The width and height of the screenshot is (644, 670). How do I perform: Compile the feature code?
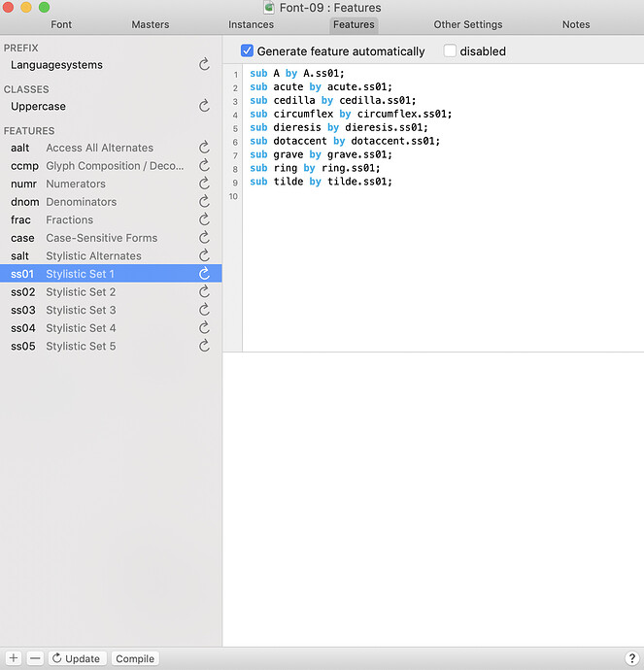135,658
